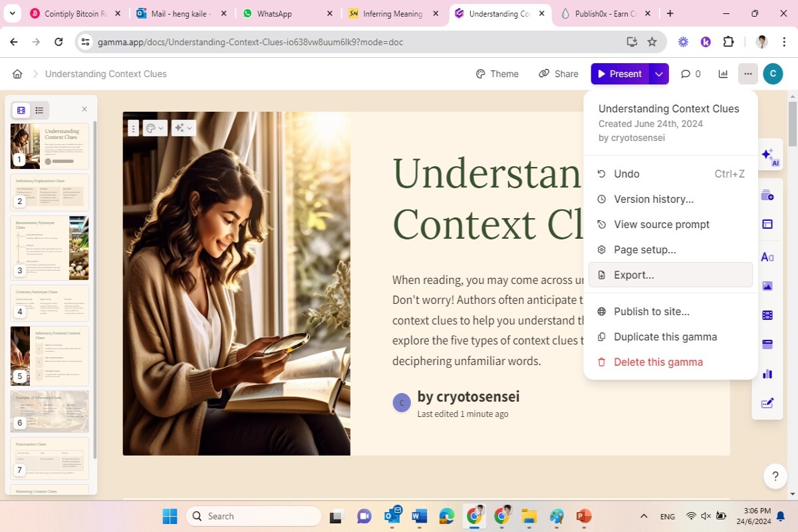Screen dimensions: 798x532
Task: Open the Share button
Action: click(x=559, y=74)
